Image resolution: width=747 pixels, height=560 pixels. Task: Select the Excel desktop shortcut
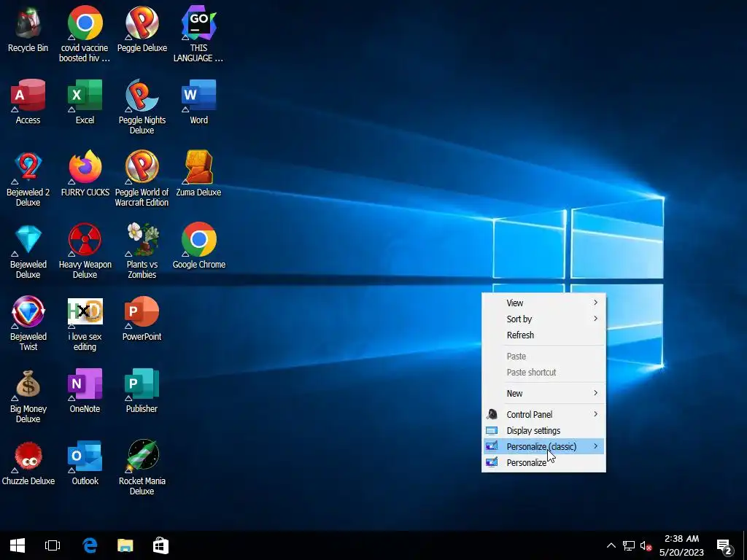[85, 102]
